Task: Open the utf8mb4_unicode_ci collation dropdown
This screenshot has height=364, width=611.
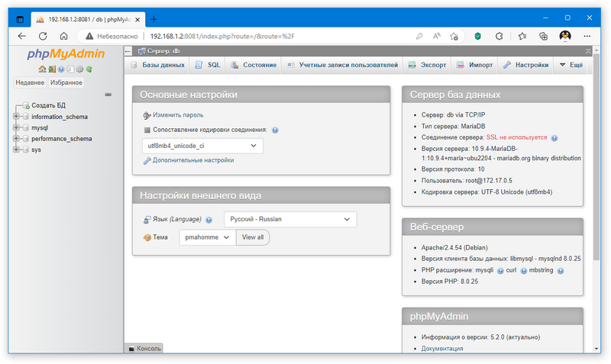Action: coord(202,146)
